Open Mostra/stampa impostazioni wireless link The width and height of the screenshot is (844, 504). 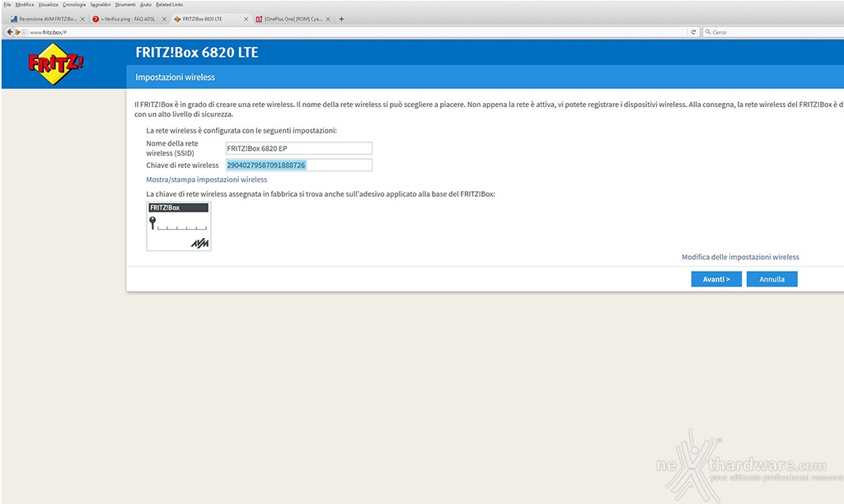point(207,180)
